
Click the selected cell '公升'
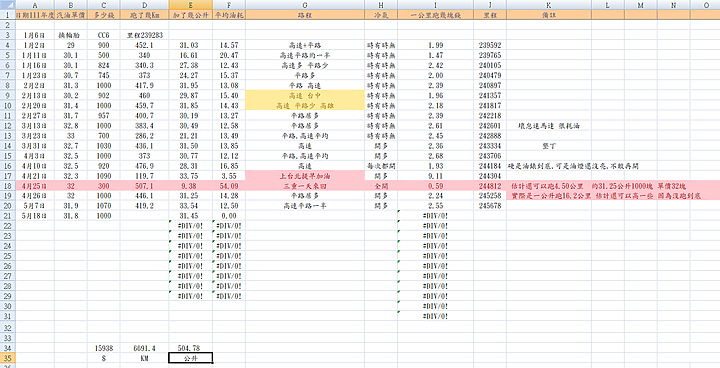(191, 358)
